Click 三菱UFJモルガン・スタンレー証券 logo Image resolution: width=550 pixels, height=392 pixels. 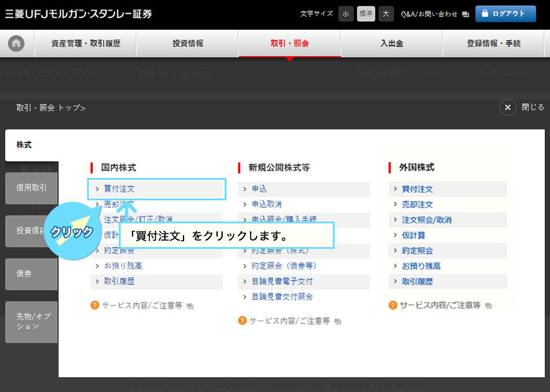click(78, 14)
